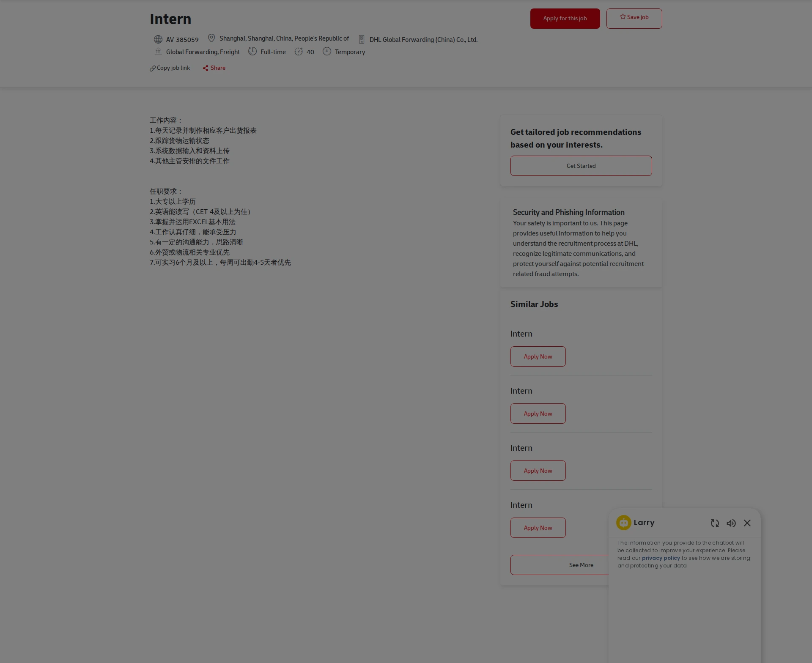Screen dimensions: 812x663
Task: Close the Larry chatbot window
Action: tap(747, 523)
